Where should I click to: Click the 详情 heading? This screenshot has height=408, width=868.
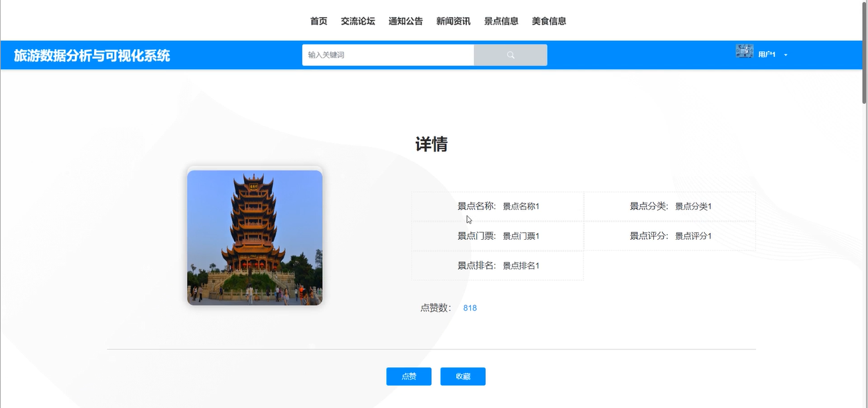click(x=432, y=144)
